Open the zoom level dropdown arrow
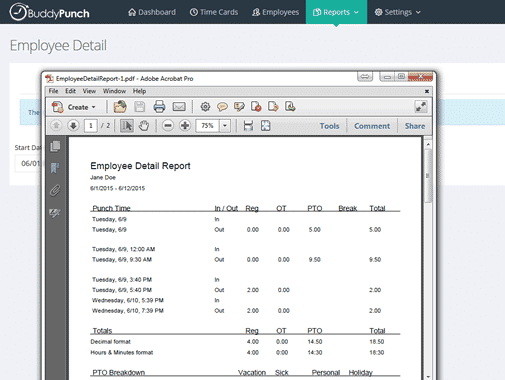Screen dimensions: 505x380 (225, 126)
